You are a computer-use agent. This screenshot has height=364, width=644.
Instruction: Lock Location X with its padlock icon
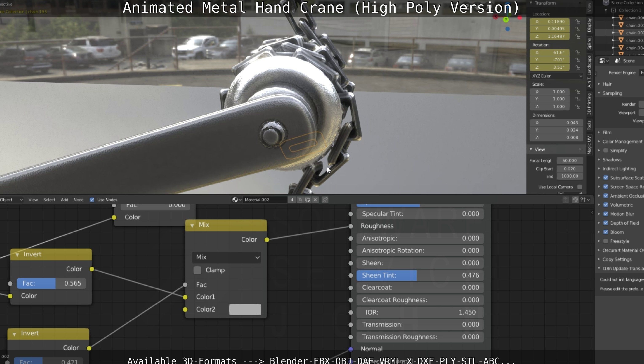coord(578,21)
